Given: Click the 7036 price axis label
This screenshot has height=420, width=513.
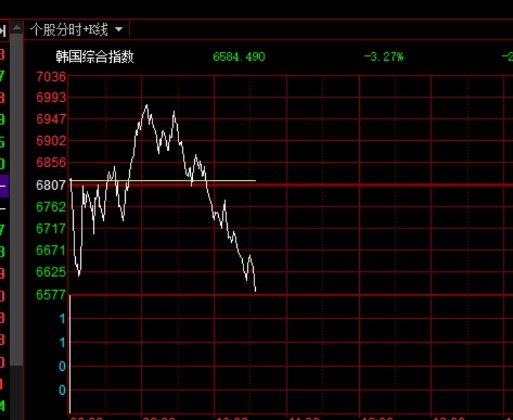Looking at the screenshot, I should point(51,77).
